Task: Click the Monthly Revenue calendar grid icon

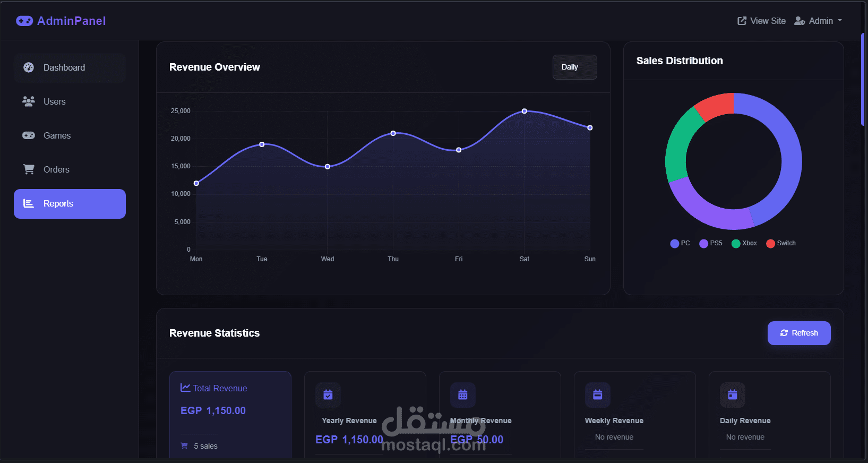Action: click(463, 395)
